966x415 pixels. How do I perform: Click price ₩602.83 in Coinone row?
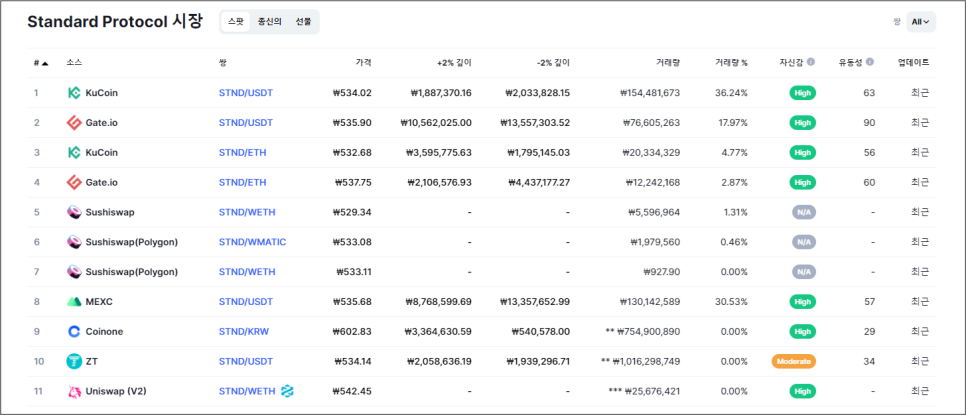(352, 331)
